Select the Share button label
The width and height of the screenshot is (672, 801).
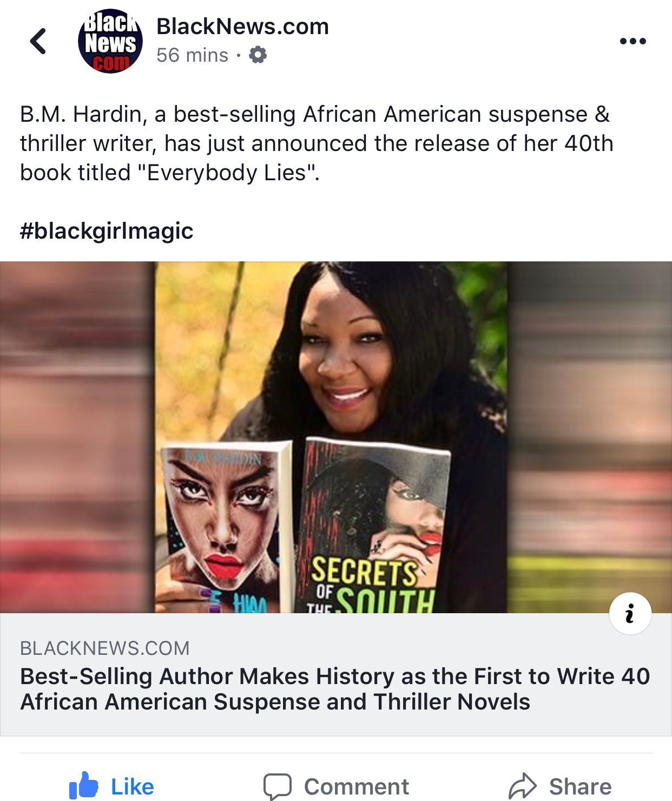click(x=580, y=786)
